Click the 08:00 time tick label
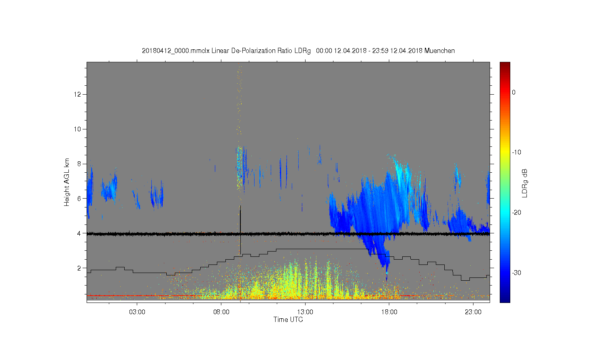The width and height of the screenshot is (607, 364). pos(221,312)
